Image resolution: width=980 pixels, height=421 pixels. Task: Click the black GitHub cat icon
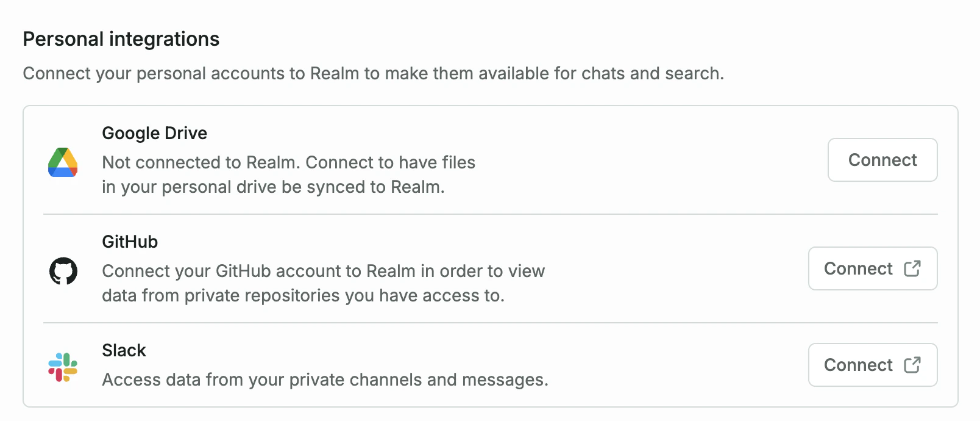[x=63, y=272]
